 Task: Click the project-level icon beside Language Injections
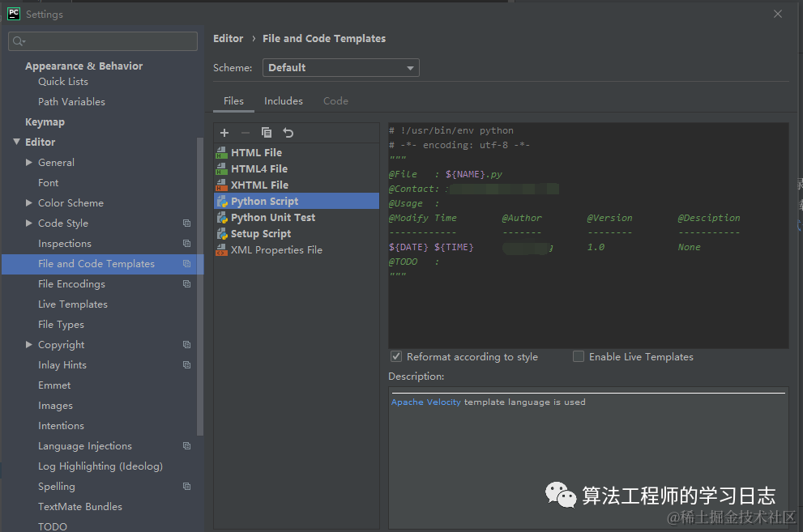click(187, 446)
